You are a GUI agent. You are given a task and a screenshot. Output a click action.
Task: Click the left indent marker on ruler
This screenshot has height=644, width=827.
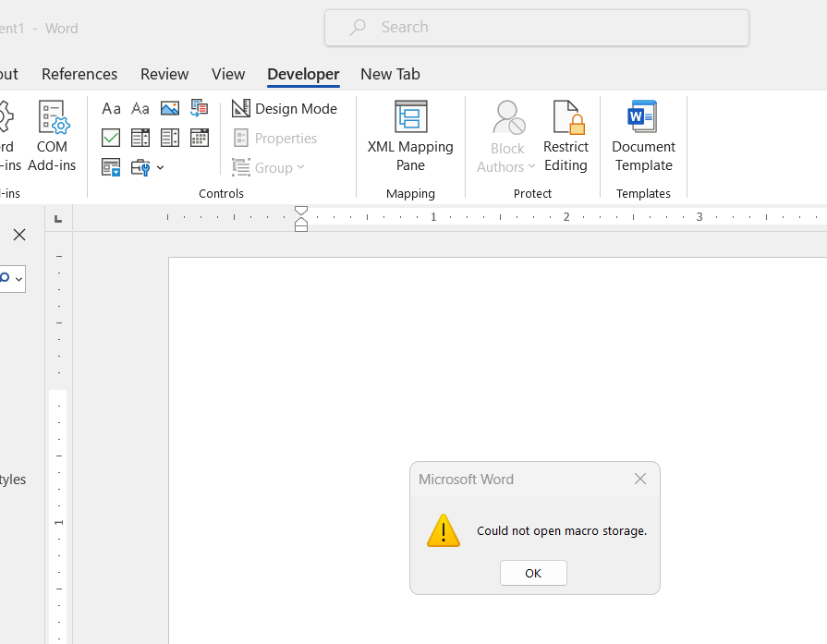tap(300, 228)
